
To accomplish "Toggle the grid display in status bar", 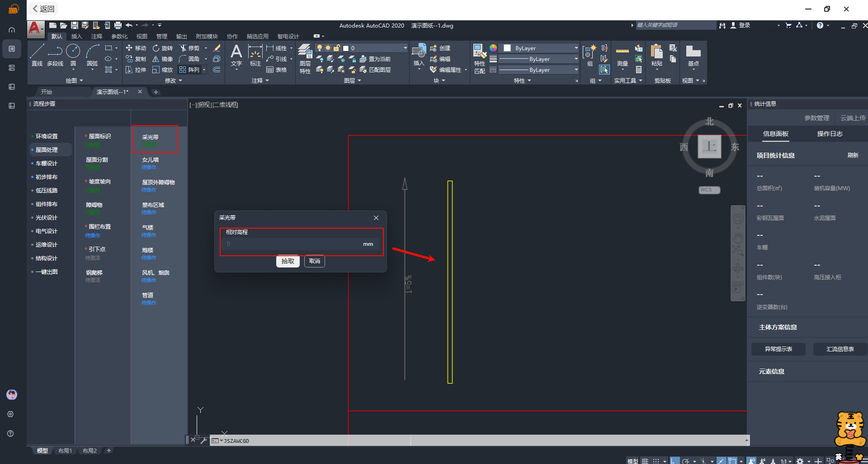I will pyautogui.click(x=645, y=461).
